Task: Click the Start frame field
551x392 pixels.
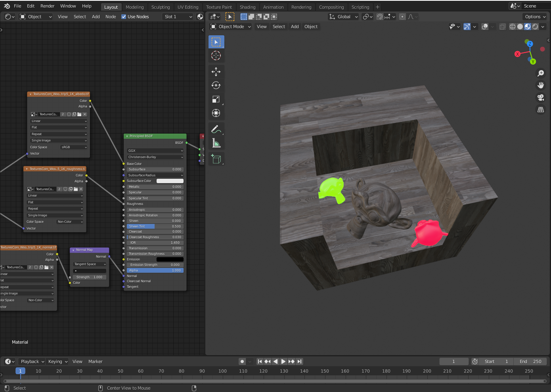Action: (x=496, y=361)
